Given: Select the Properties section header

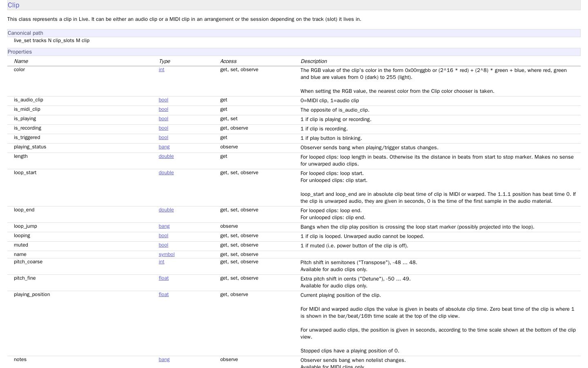Looking at the screenshot, I should [x=294, y=52].
